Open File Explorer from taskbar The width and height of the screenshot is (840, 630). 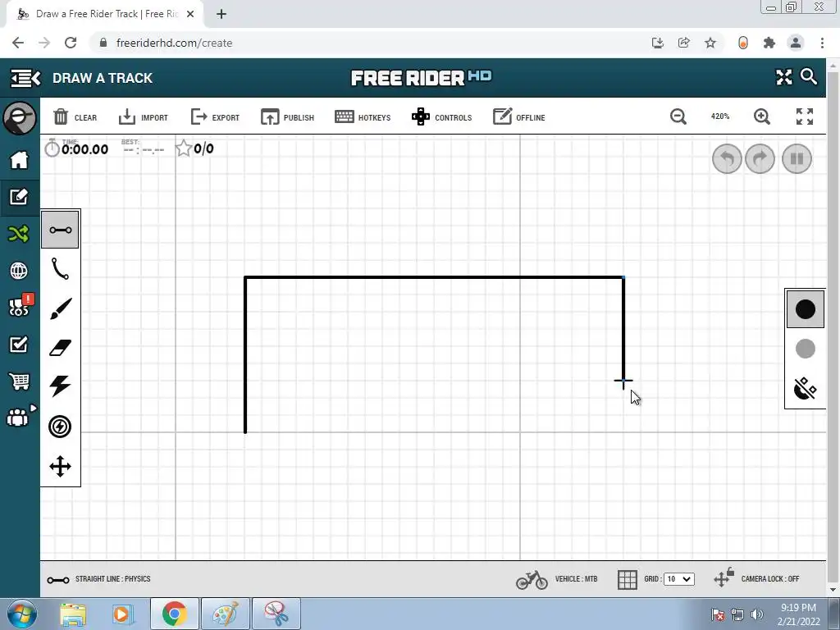pyautogui.click(x=73, y=614)
